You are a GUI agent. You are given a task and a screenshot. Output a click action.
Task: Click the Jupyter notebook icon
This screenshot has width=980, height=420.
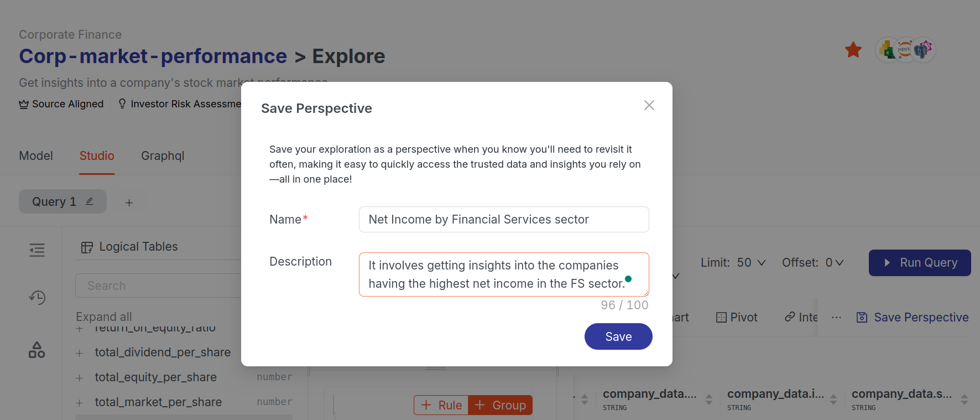click(905, 50)
